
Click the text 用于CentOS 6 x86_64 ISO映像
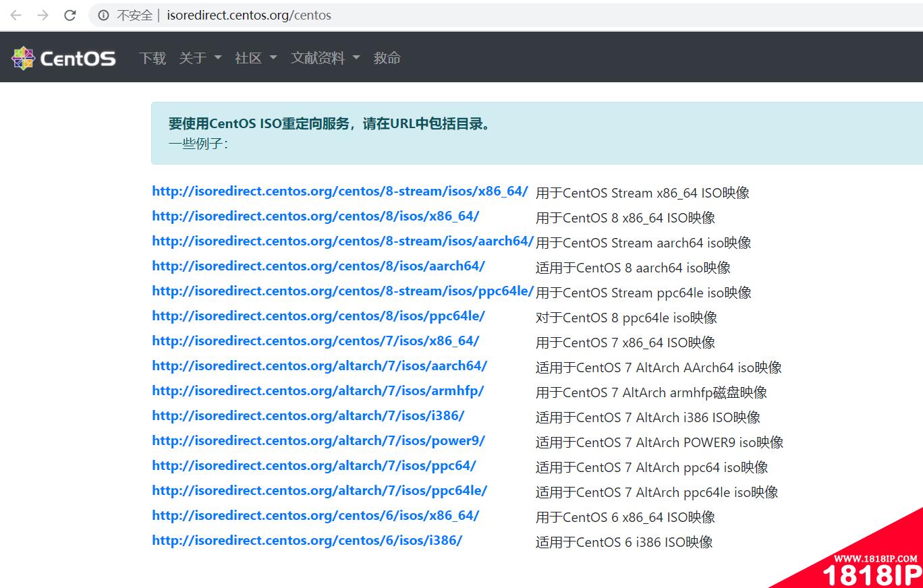coord(625,517)
